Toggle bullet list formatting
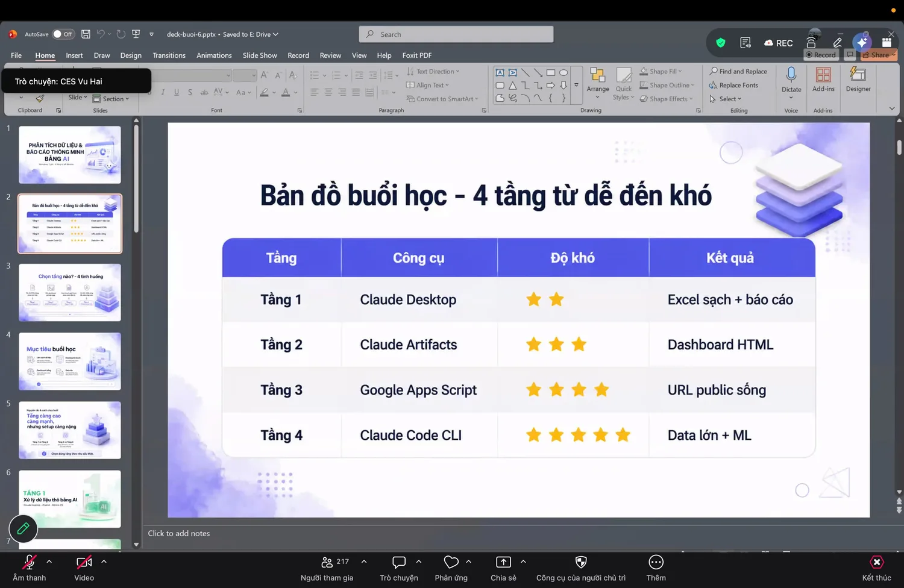Screen dimensions: 904x588 point(315,75)
